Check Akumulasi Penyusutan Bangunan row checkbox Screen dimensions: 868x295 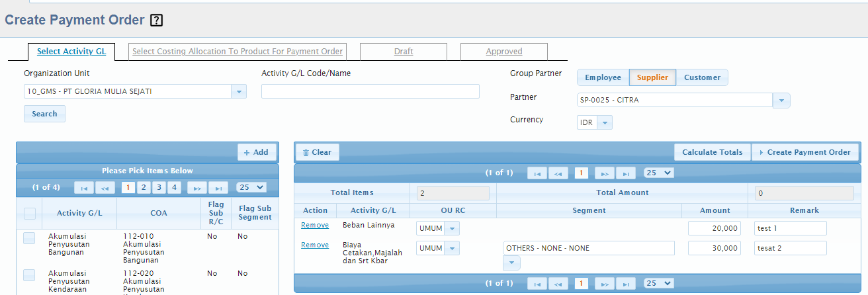point(29,238)
